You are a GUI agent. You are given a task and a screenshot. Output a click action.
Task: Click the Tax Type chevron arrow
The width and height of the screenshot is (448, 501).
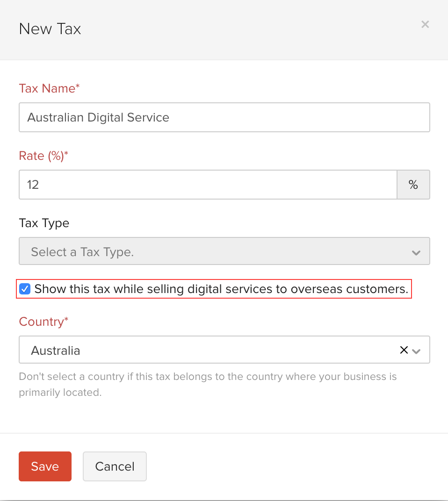[x=416, y=253]
